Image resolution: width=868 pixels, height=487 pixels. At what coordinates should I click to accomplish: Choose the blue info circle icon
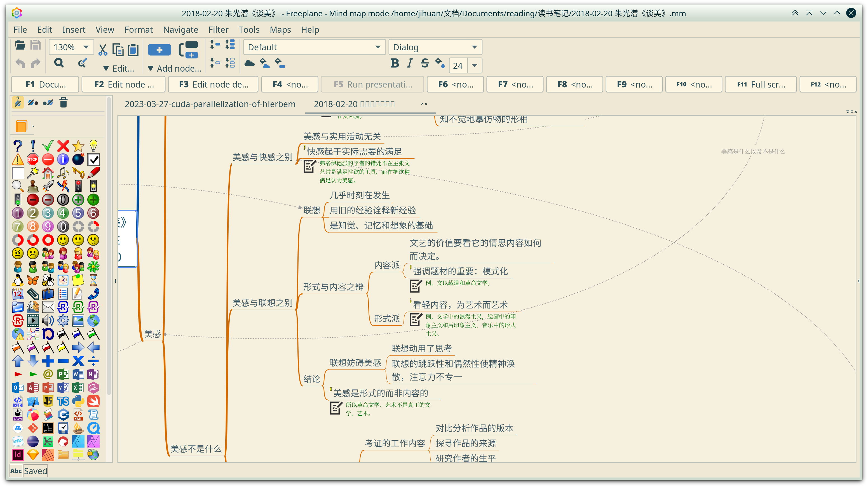pyautogui.click(x=63, y=159)
